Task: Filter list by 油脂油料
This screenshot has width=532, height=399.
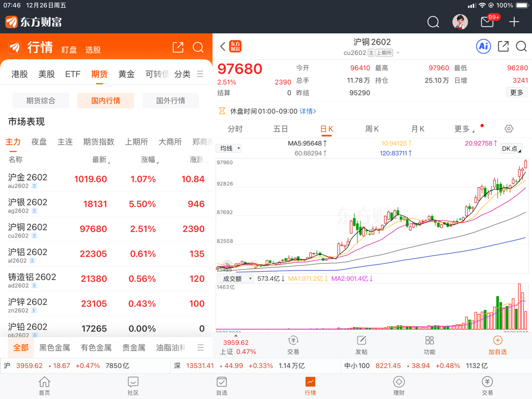Action: pyautogui.click(x=170, y=348)
